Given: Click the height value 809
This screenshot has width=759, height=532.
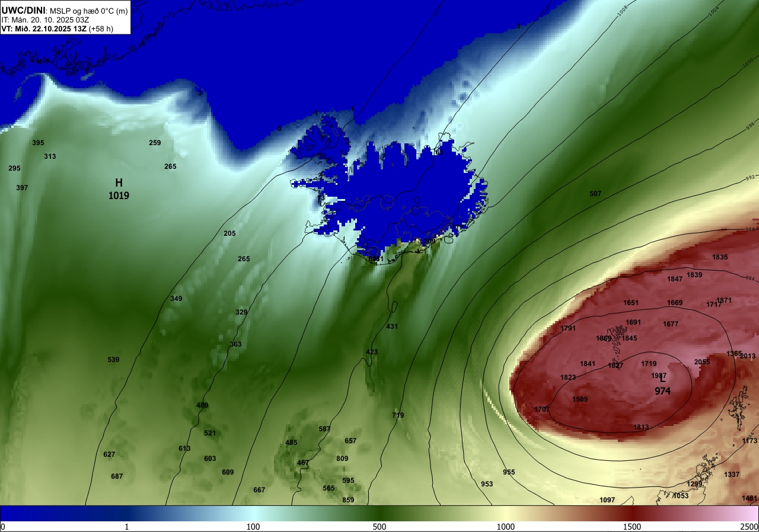Looking at the screenshot, I should click(x=342, y=459).
